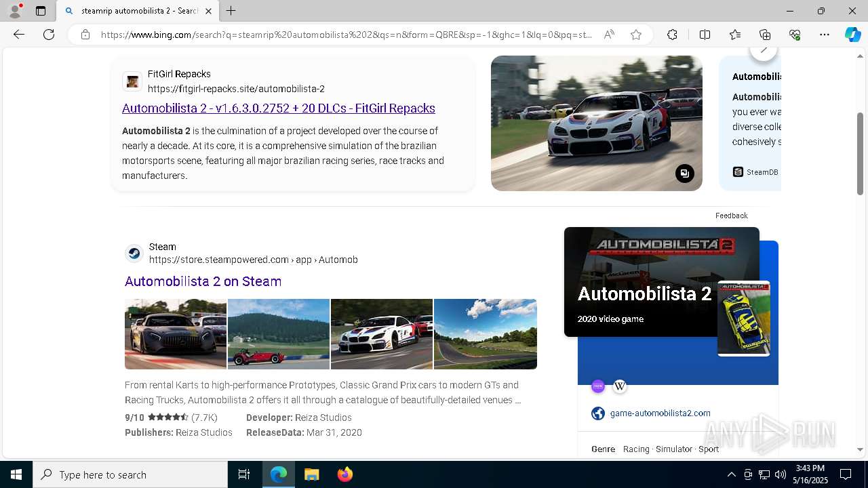Visit game-automobilista2.com official site
868x488 pixels.
click(660, 413)
